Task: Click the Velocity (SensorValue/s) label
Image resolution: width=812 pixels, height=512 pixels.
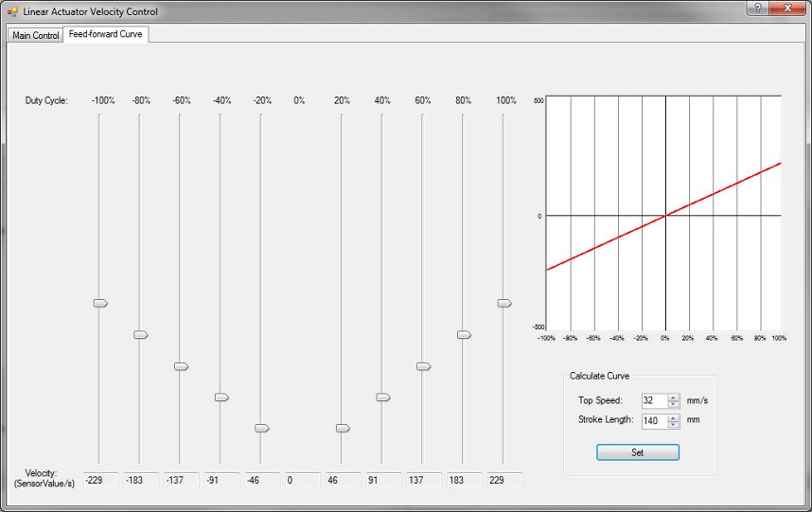Action: coord(44,478)
